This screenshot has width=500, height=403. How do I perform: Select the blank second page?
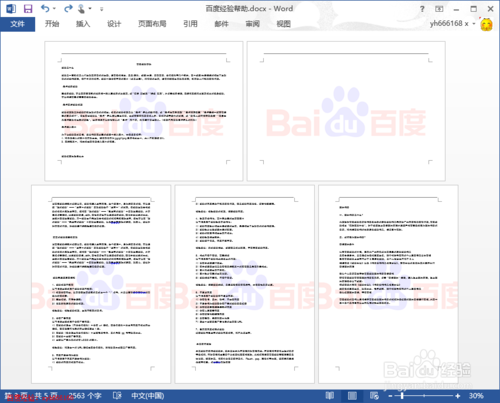tap(346, 111)
